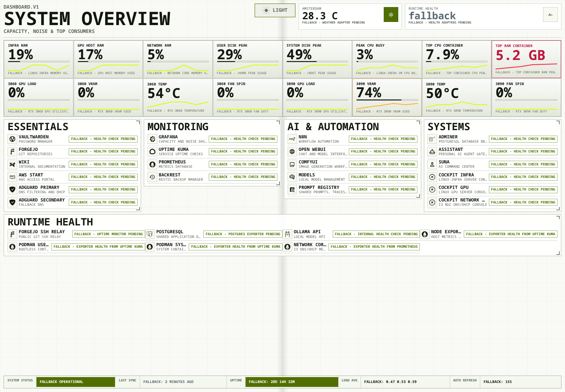Open the Cockpit Infra icon
Viewport: 565px width, 392px height.
click(432, 177)
